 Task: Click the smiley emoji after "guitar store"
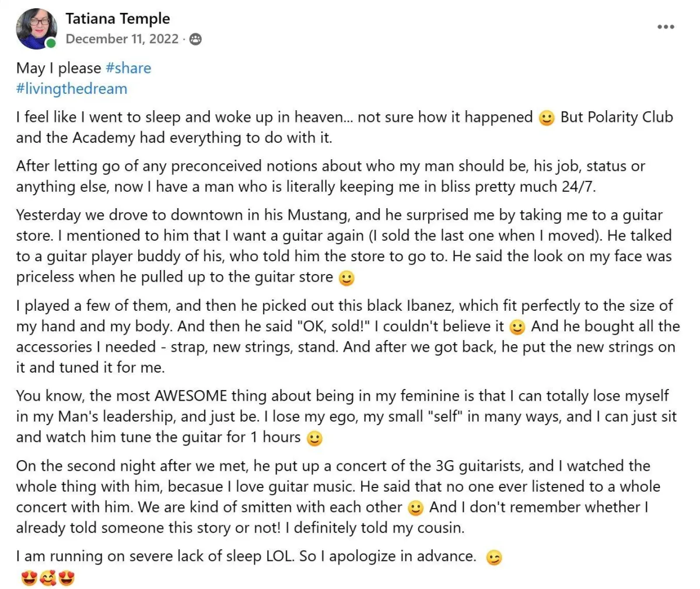pos(346,278)
